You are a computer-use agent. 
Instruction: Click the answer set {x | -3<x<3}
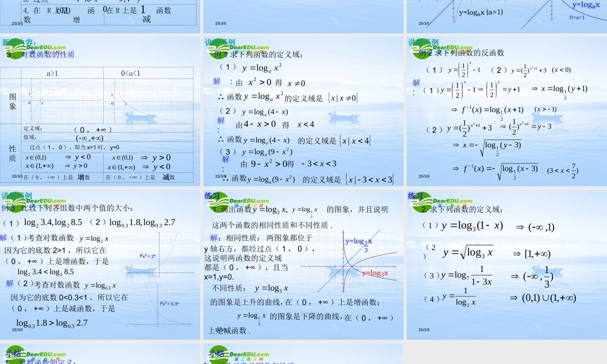click(x=370, y=180)
